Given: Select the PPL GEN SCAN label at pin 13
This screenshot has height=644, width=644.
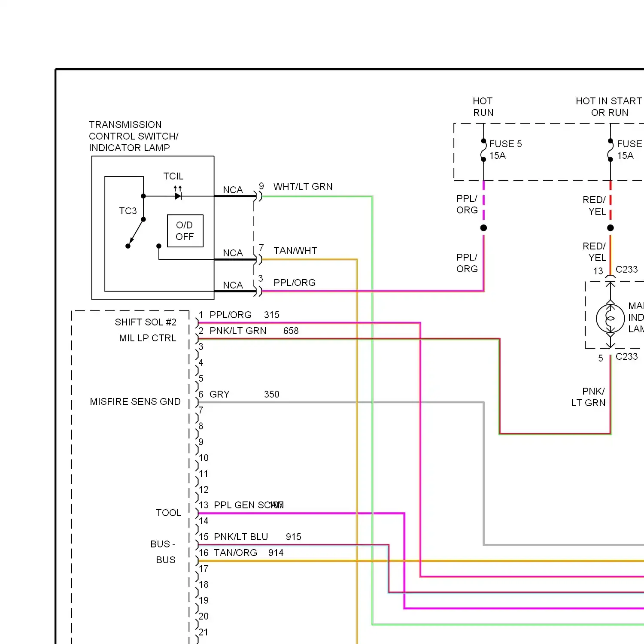Looking at the screenshot, I should coord(249,505).
